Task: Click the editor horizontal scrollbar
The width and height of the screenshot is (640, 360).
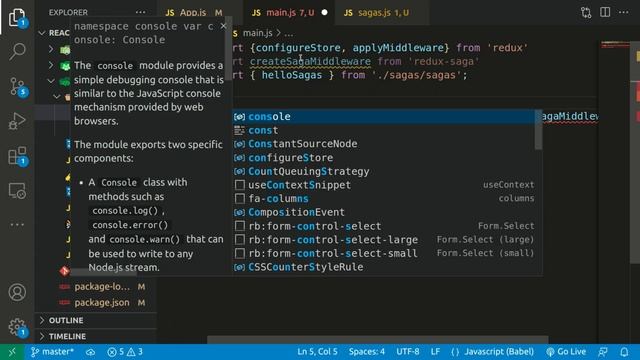Action: pos(378,340)
